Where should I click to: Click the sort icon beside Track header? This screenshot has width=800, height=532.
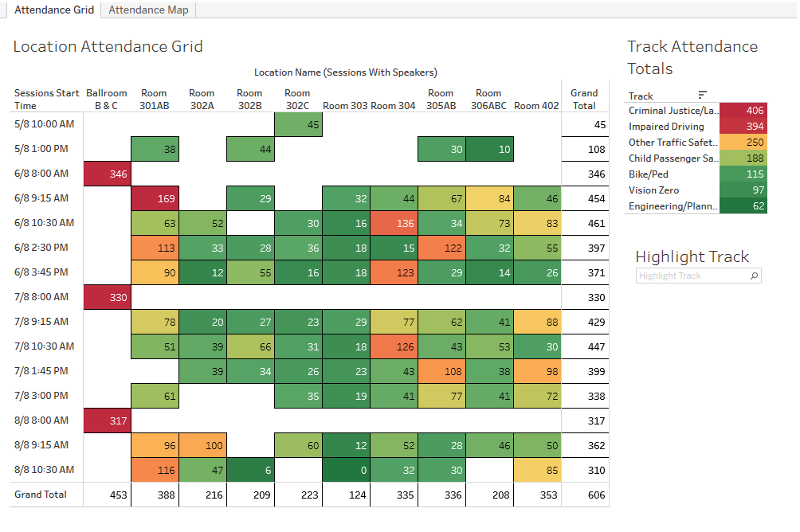pyautogui.click(x=702, y=95)
